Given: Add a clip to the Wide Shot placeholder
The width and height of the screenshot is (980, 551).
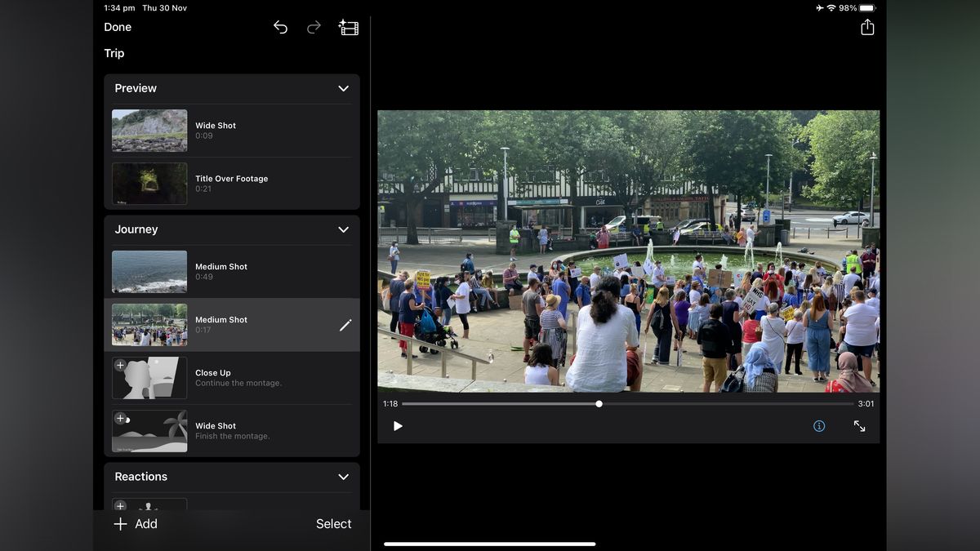Looking at the screenshot, I should 120,418.
